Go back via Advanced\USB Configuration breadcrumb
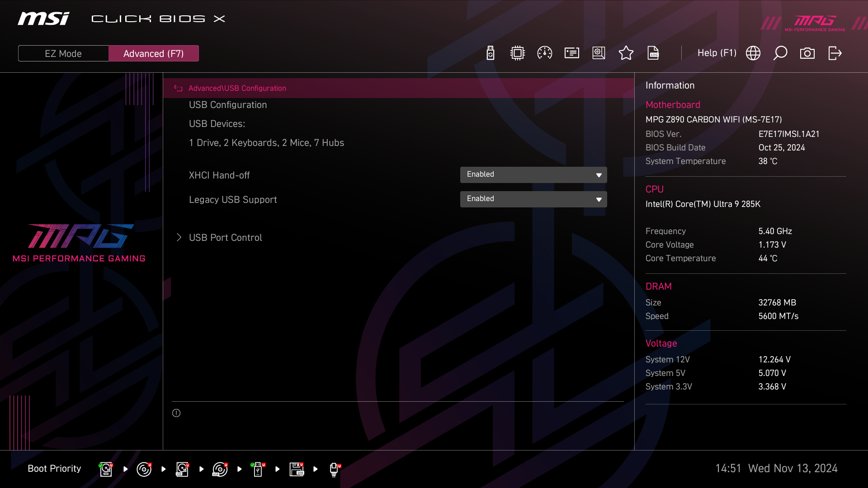Image resolution: width=868 pixels, height=488 pixels. (x=237, y=89)
